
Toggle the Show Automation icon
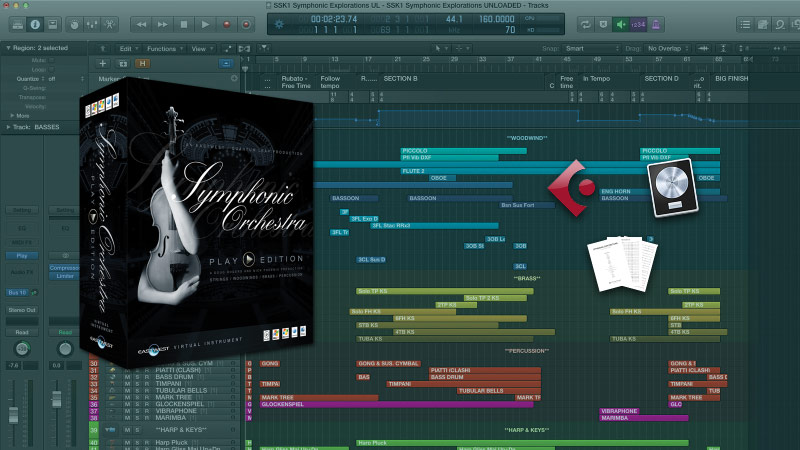pyautogui.click(x=228, y=48)
